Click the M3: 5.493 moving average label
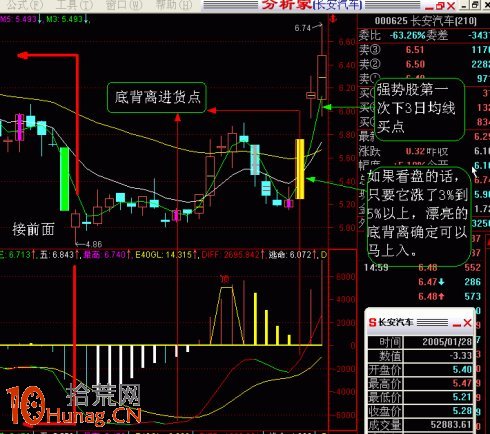The image size is (490, 434). point(67,19)
